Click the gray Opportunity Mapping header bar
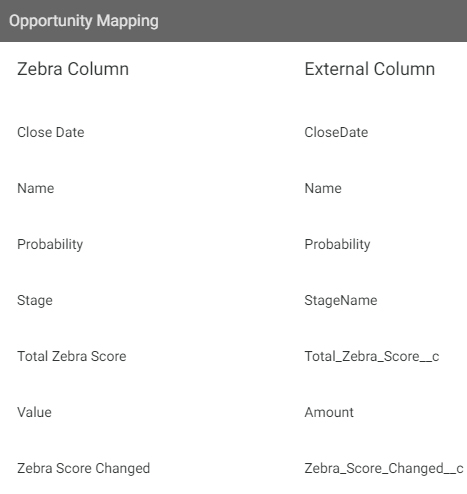This screenshot has height=494, width=467. point(233,21)
